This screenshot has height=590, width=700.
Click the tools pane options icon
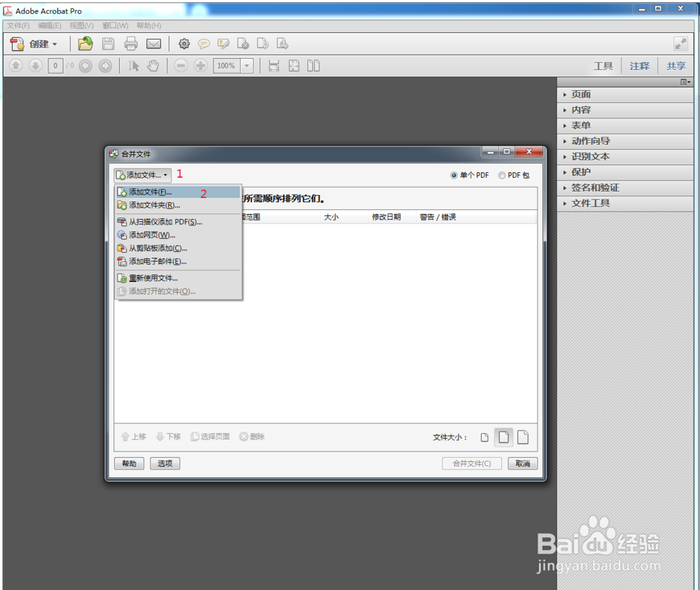pos(685,82)
